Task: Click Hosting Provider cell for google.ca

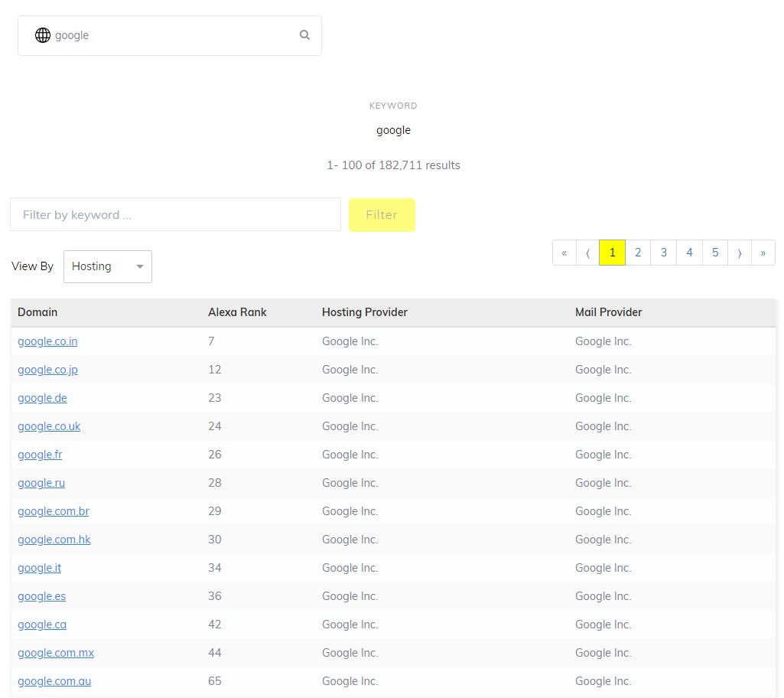Action: coord(350,625)
